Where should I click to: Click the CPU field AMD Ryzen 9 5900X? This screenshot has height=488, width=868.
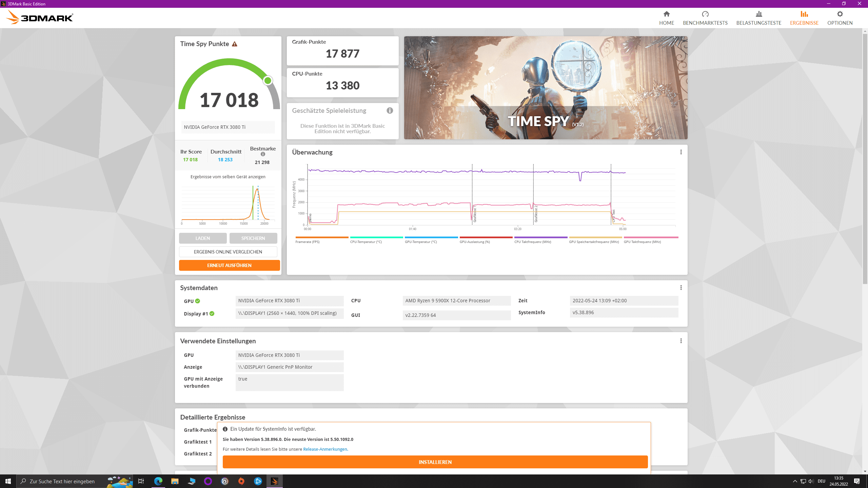(457, 301)
